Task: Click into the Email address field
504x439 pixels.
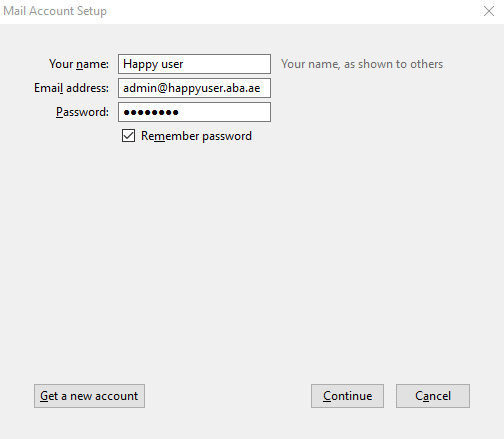Action: [x=194, y=88]
